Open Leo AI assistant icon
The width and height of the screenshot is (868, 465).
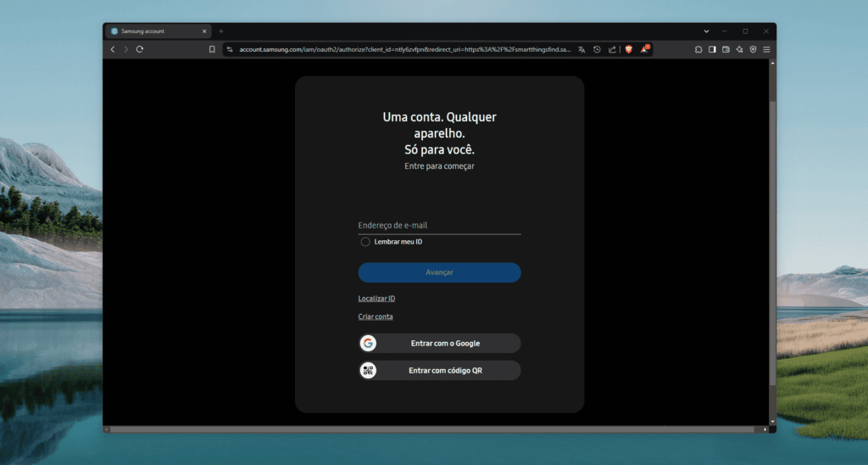[739, 49]
